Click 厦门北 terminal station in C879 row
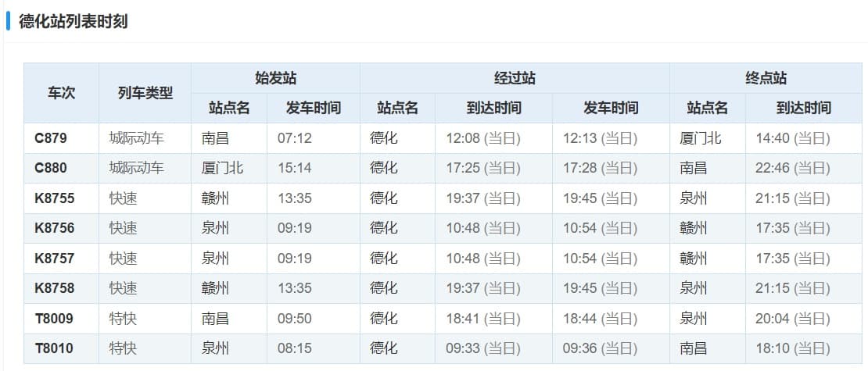 coord(701,138)
